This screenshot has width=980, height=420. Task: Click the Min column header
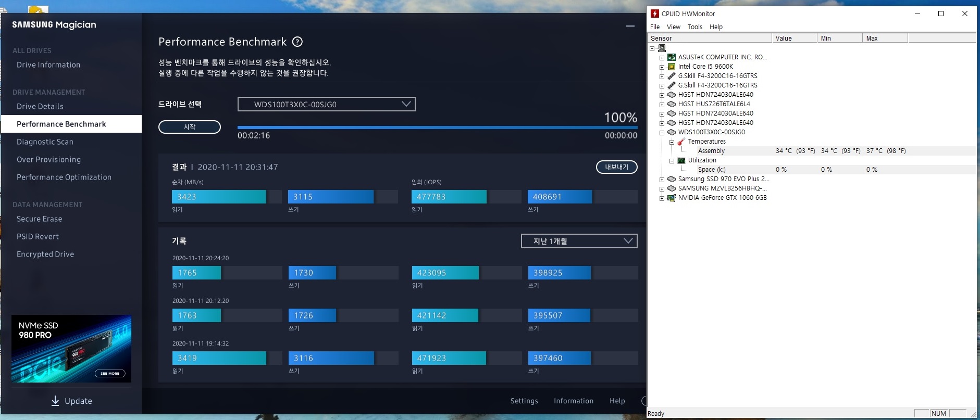839,38
